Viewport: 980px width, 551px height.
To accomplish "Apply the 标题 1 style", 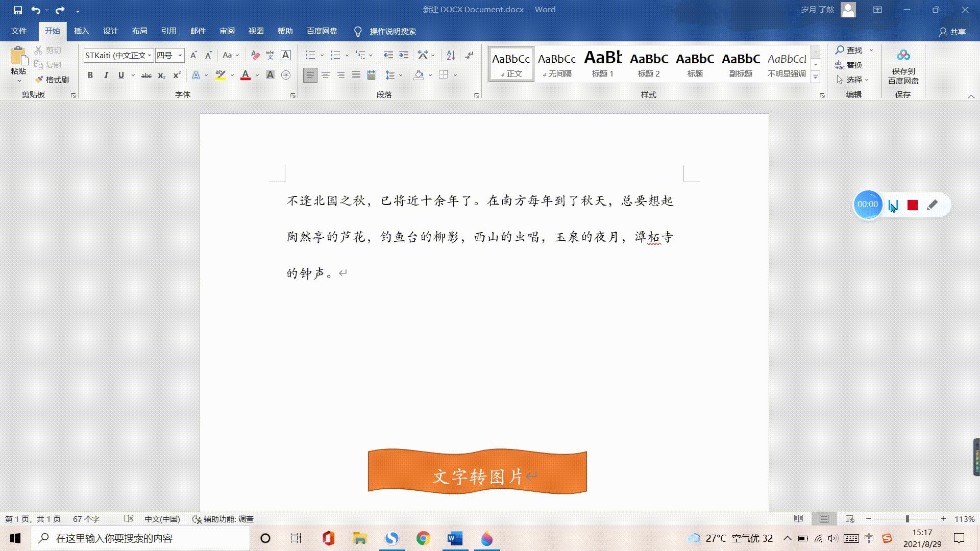I will click(602, 64).
